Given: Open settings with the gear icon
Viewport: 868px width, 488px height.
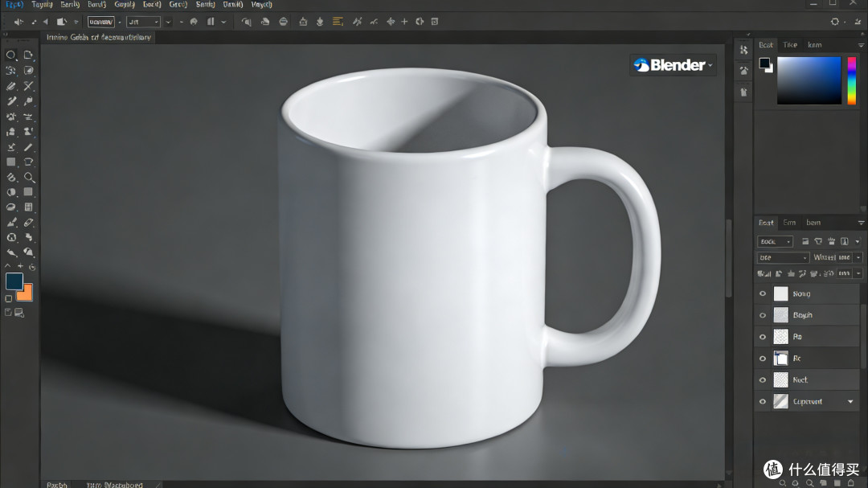Looking at the screenshot, I should pos(835,22).
